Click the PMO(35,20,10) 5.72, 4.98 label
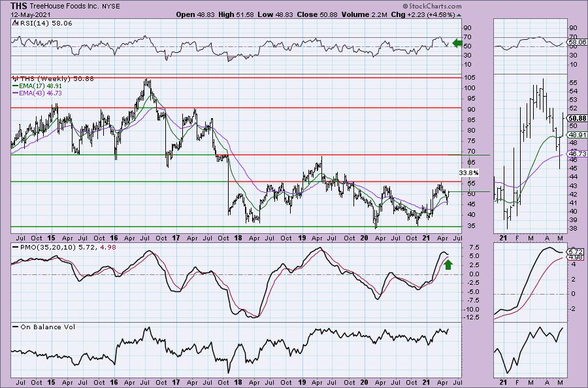588x388 pixels. pyautogui.click(x=68, y=248)
